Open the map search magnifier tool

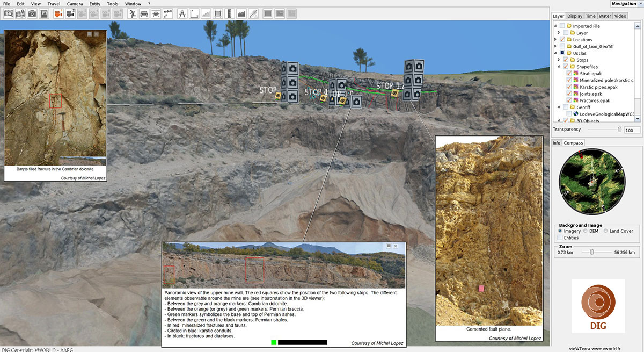pos(9,13)
